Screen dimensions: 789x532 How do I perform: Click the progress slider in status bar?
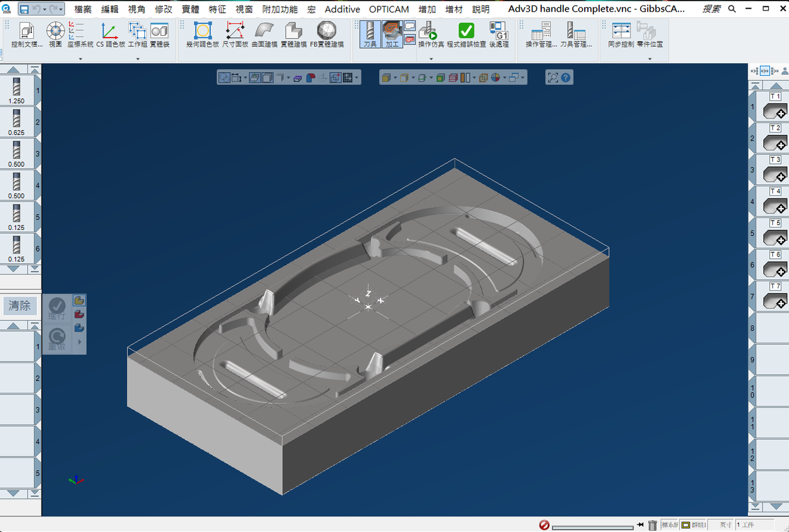(x=593, y=527)
